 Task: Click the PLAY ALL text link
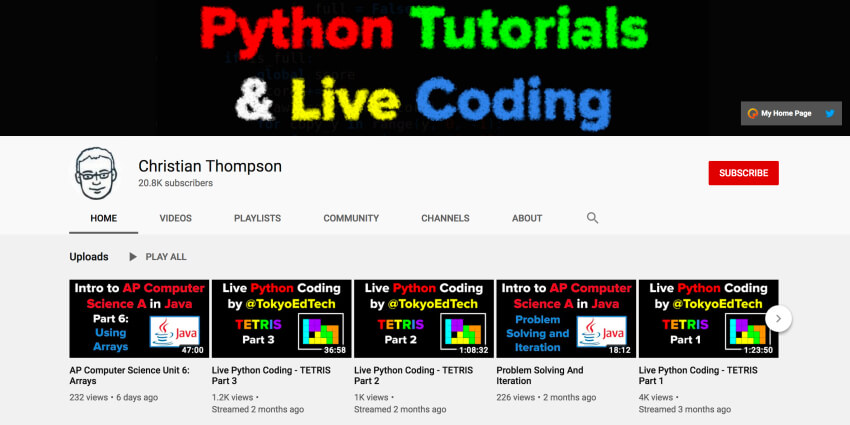coord(166,257)
